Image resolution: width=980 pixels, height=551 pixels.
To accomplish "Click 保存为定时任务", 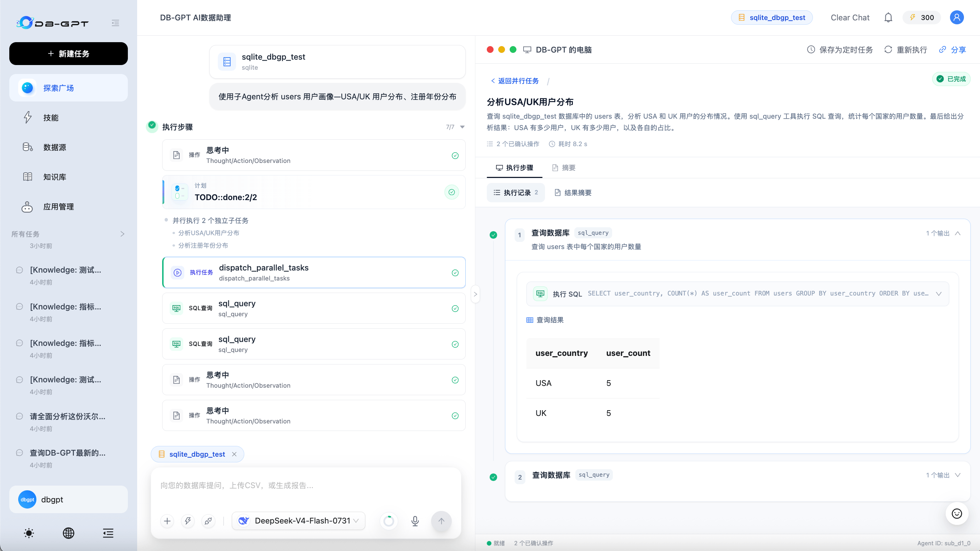I will pos(840,50).
